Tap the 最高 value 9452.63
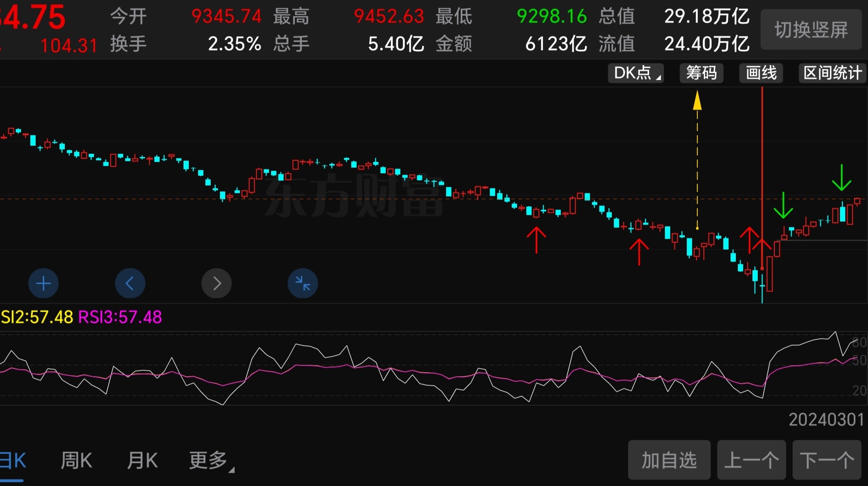 (389, 17)
